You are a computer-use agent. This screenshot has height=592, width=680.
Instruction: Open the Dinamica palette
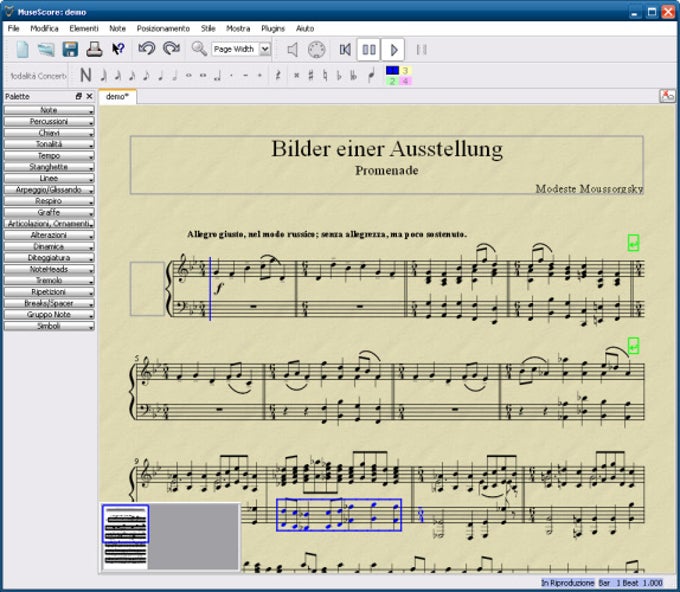click(x=49, y=246)
